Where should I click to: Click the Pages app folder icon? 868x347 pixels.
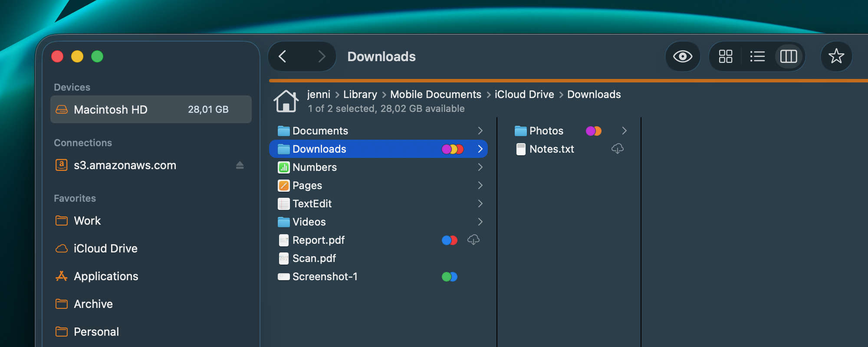(x=284, y=186)
